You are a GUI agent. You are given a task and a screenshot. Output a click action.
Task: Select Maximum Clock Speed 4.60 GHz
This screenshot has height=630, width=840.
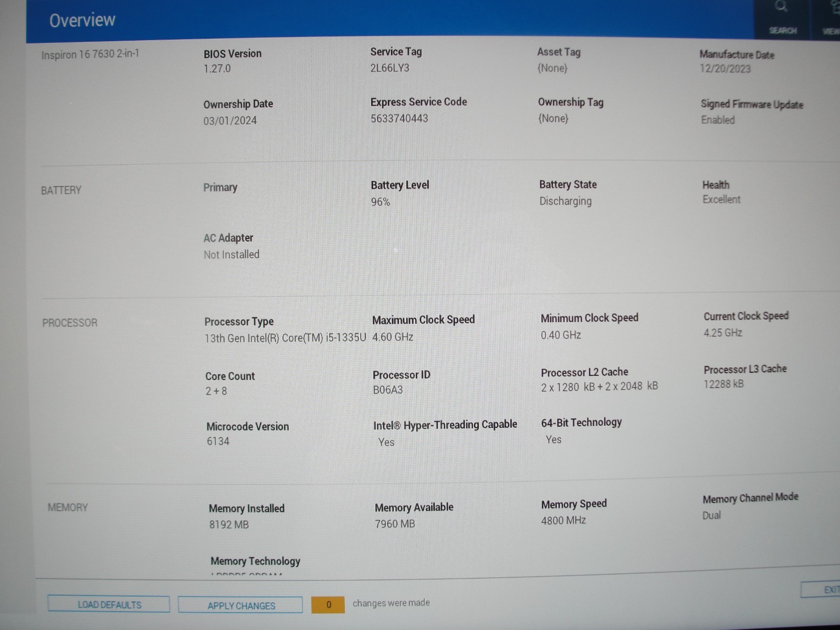coord(393,337)
